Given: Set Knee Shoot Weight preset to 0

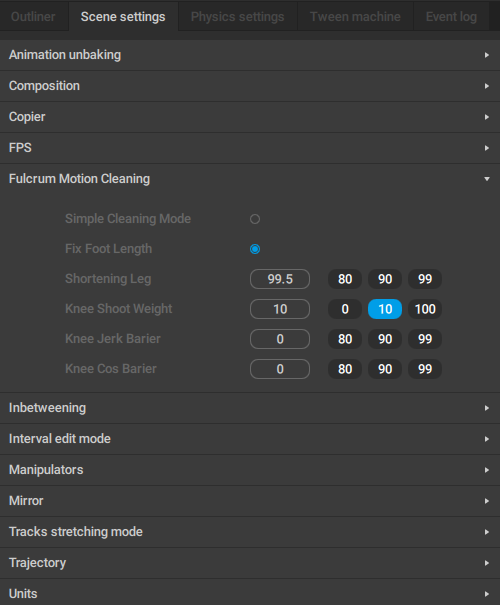Looking at the screenshot, I should [345, 309].
